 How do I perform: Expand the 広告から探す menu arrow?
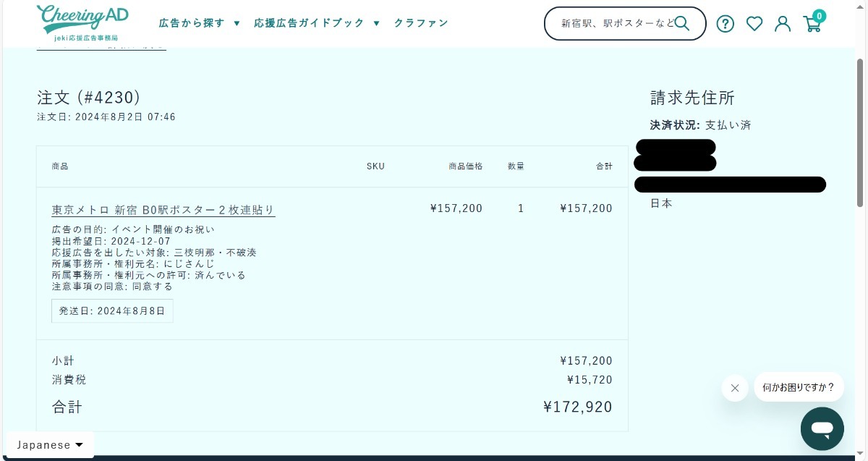coord(237,23)
